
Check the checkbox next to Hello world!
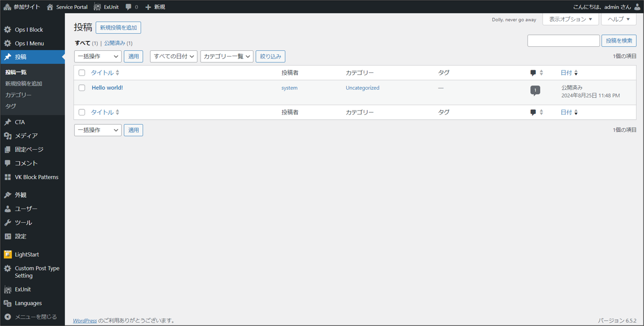pyautogui.click(x=82, y=88)
